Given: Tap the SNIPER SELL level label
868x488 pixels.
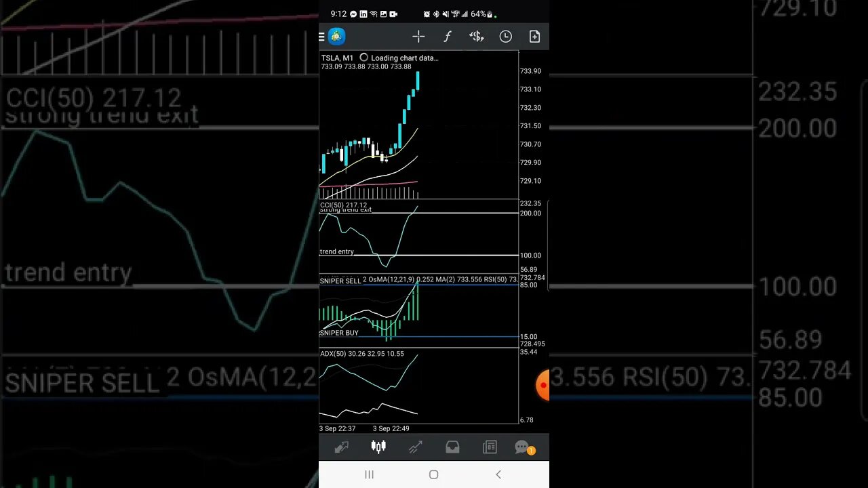Looking at the screenshot, I should 340,281.
